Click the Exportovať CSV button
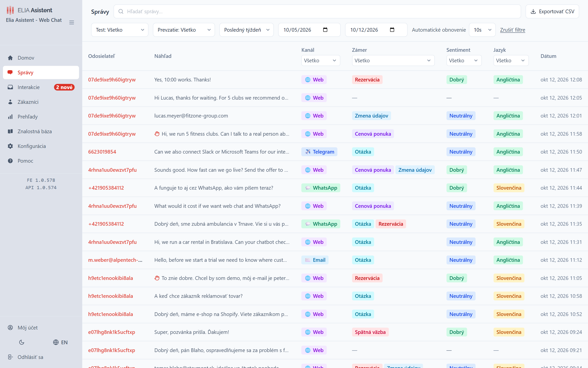The width and height of the screenshot is (588, 368). coord(552,12)
